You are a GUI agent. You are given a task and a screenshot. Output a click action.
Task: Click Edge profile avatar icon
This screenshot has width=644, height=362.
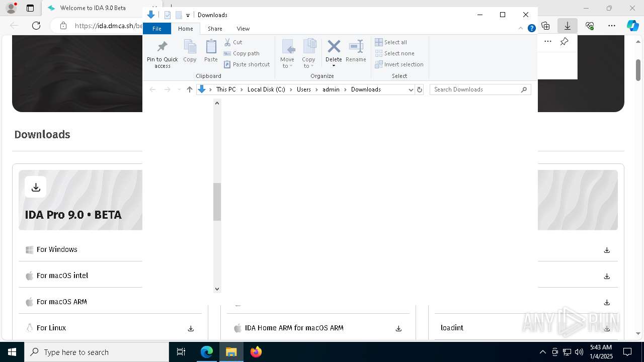pos(11,8)
